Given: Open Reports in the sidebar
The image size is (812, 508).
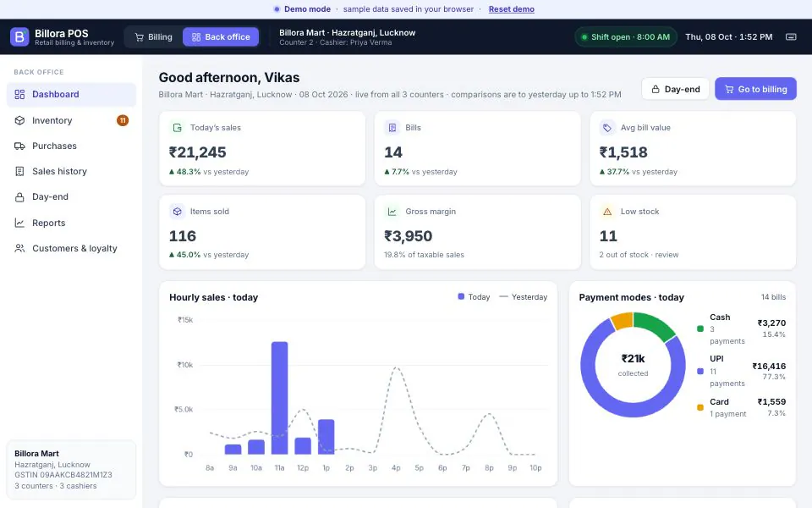Looking at the screenshot, I should pos(71,223).
